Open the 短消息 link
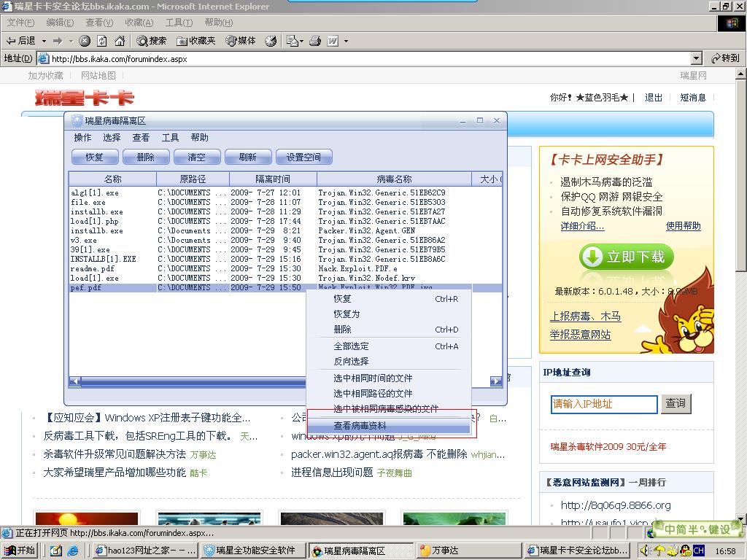 click(693, 98)
